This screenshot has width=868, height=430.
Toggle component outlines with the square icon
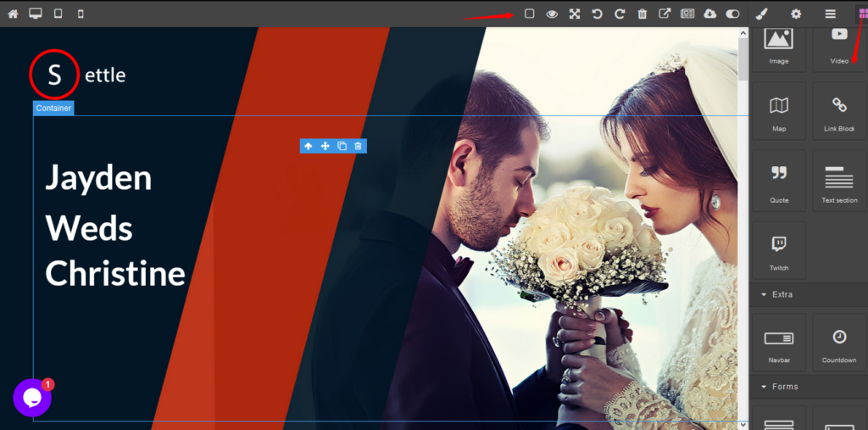[530, 14]
